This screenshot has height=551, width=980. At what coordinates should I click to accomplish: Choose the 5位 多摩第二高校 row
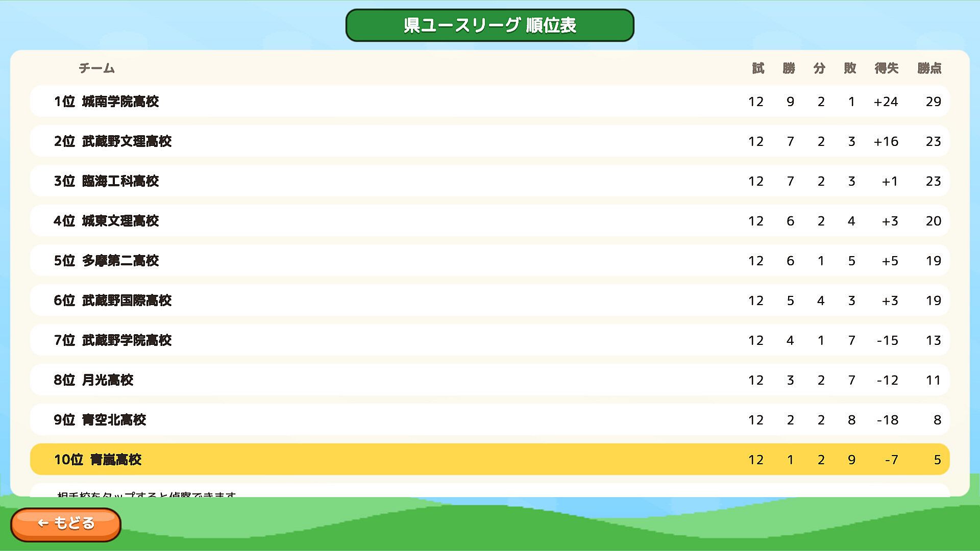[x=489, y=260]
